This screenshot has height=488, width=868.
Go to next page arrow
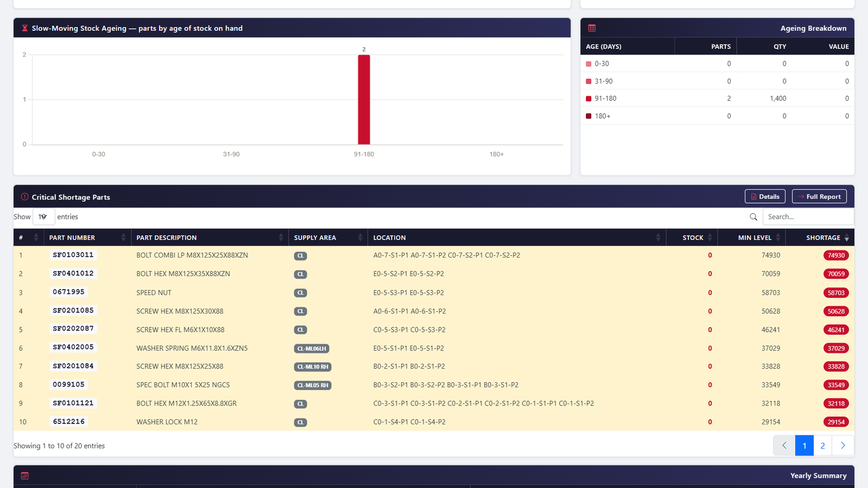843,446
